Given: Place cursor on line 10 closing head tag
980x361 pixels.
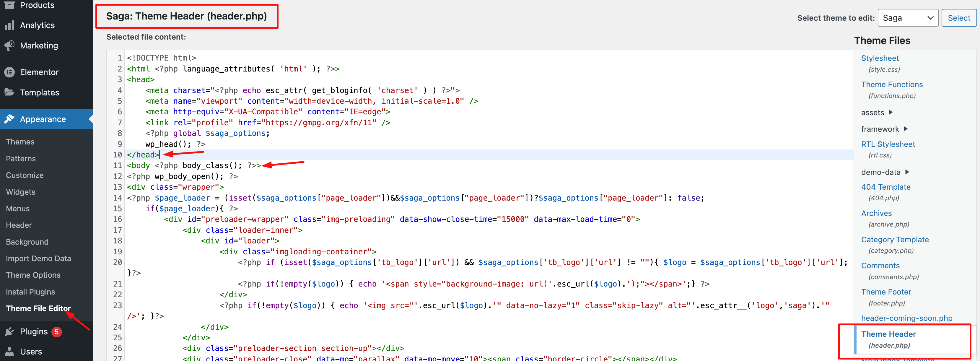Looking at the screenshot, I should pyautogui.click(x=143, y=155).
